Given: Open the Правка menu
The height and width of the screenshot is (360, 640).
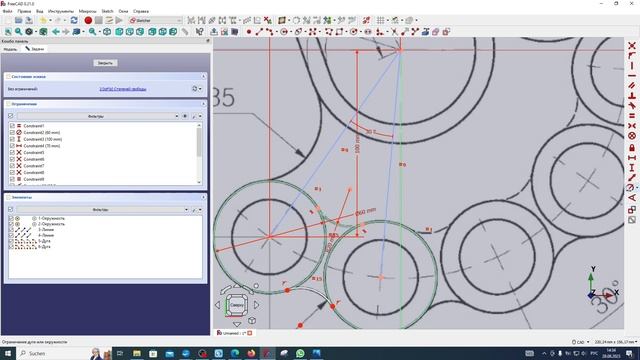Looking at the screenshot, I should (24, 11).
